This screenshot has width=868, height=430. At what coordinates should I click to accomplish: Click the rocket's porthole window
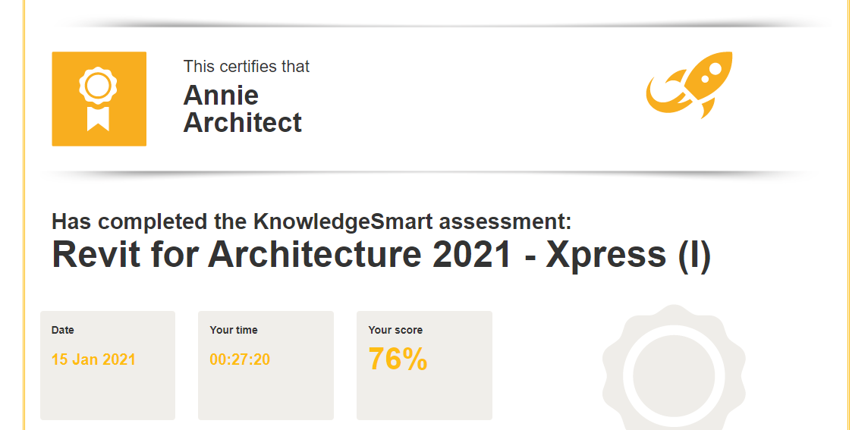pos(715,68)
